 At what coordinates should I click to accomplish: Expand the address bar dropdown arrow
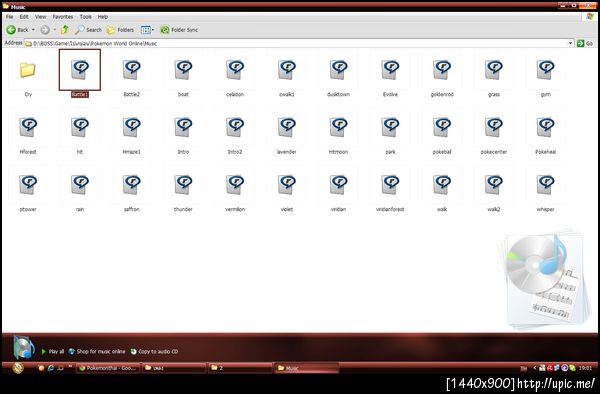click(x=571, y=43)
